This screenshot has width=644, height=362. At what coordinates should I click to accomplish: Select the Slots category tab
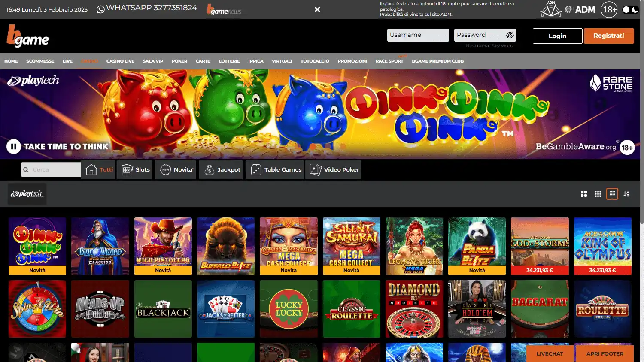pos(135,170)
